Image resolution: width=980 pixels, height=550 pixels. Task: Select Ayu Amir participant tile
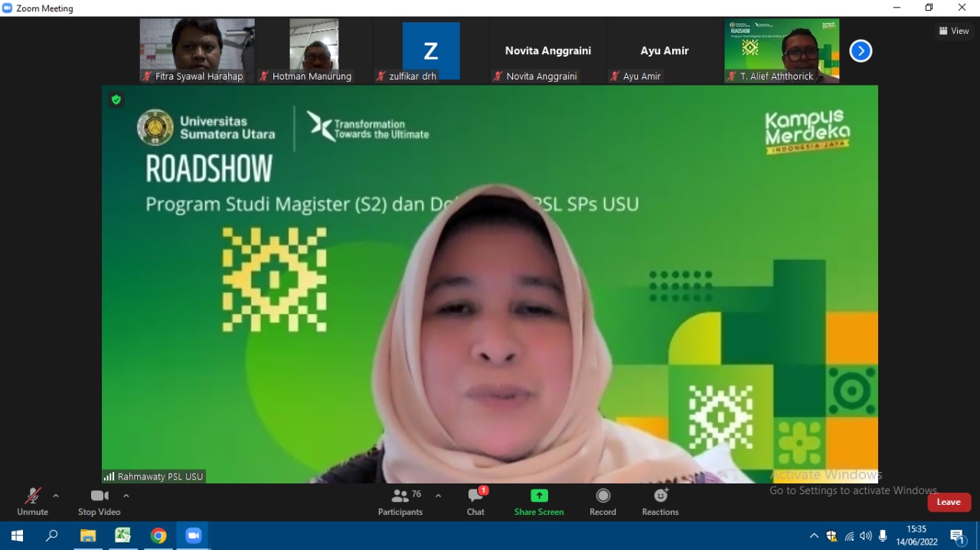tap(665, 50)
